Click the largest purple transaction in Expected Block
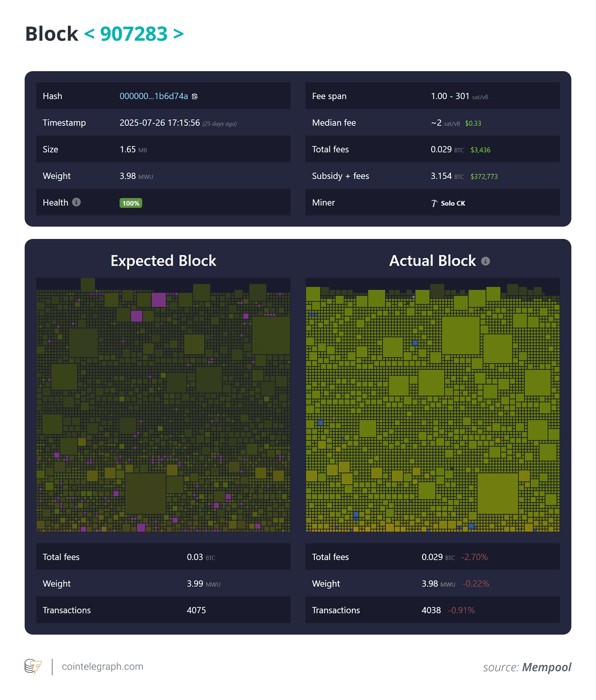Screen dimensions: 596x700 (159, 300)
